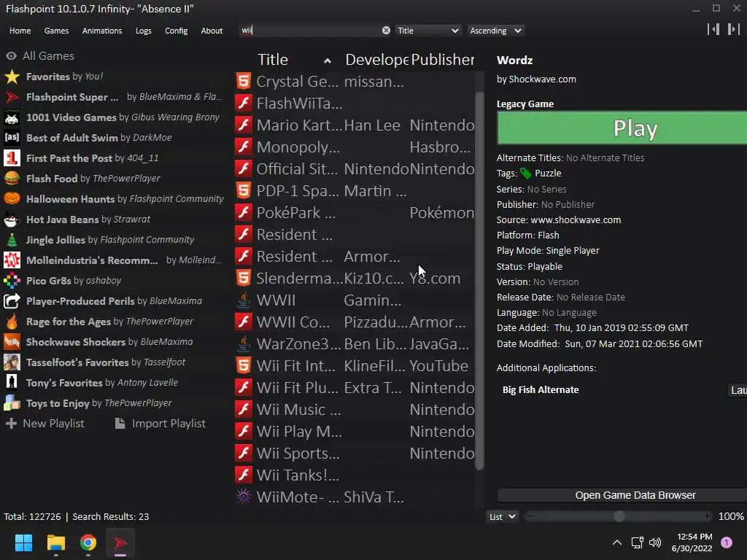Click in the search field containing wii
Image resolution: width=747 pixels, height=560 pixels.
(309, 31)
